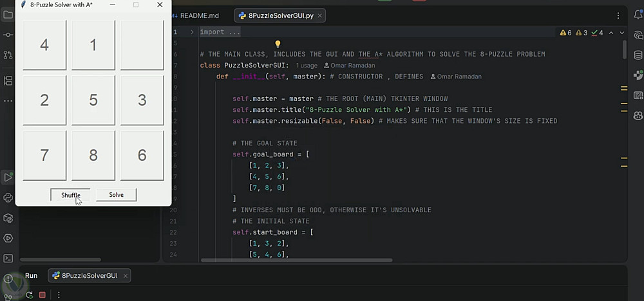The image size is (644, 301).
Task: Click the '1 usage' inlay hint
Action: click(x=307, y=66)
